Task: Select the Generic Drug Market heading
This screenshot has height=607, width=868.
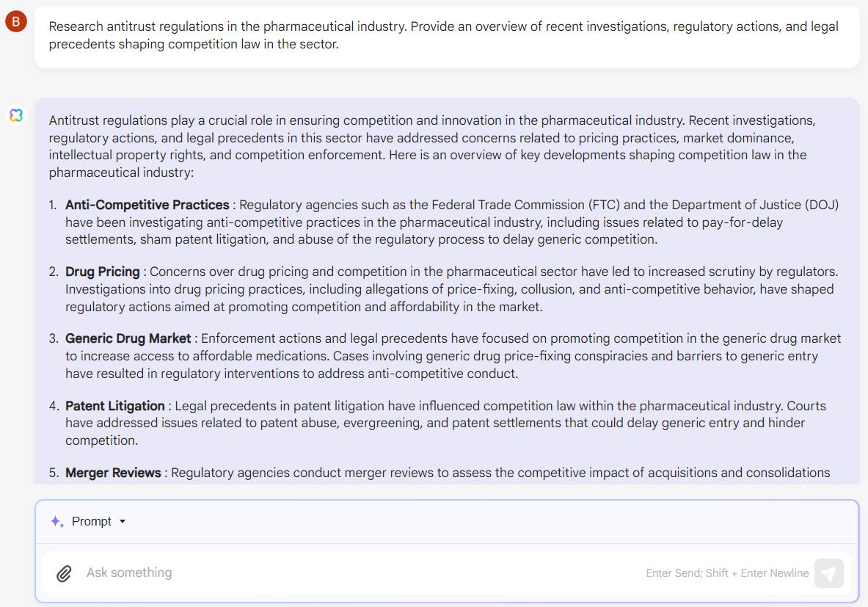Action: point(128,338)
